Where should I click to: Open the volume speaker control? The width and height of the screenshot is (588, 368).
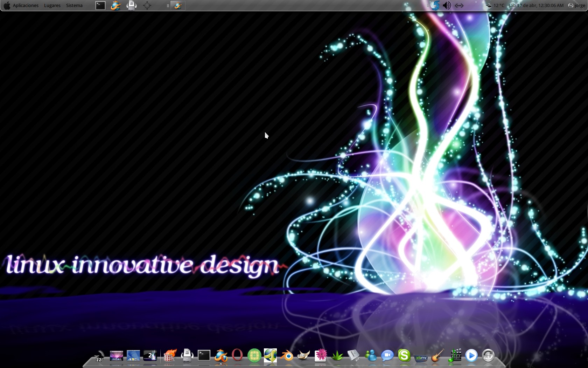(447, 5)
